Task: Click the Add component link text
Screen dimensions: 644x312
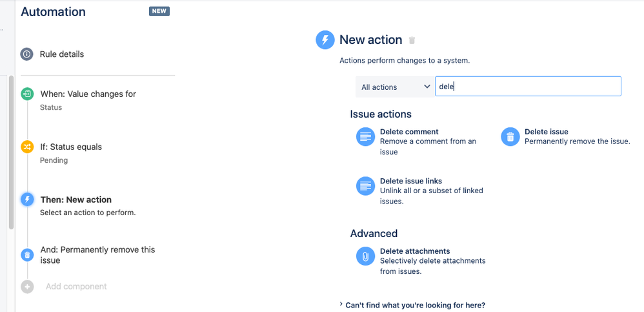Action: click(x=76, y=286)
